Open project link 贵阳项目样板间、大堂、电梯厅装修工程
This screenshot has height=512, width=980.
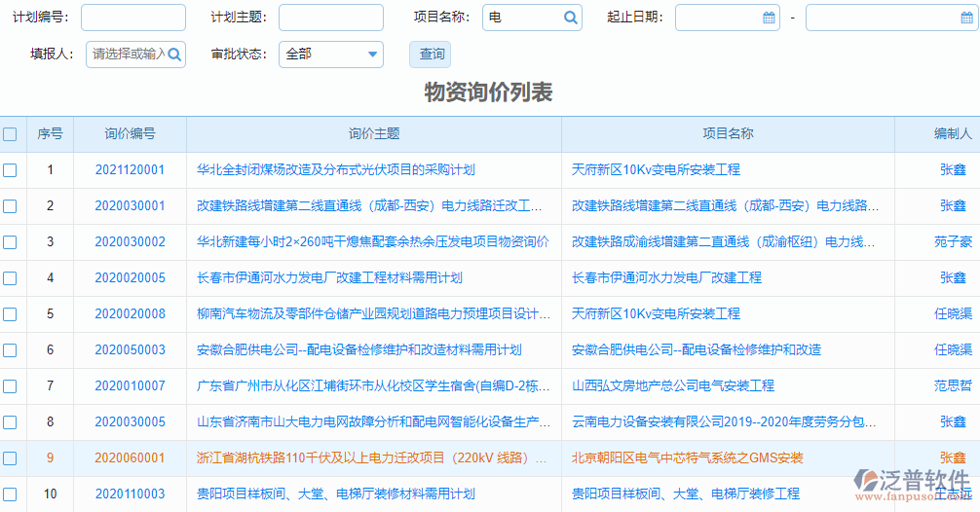(685, 494)
